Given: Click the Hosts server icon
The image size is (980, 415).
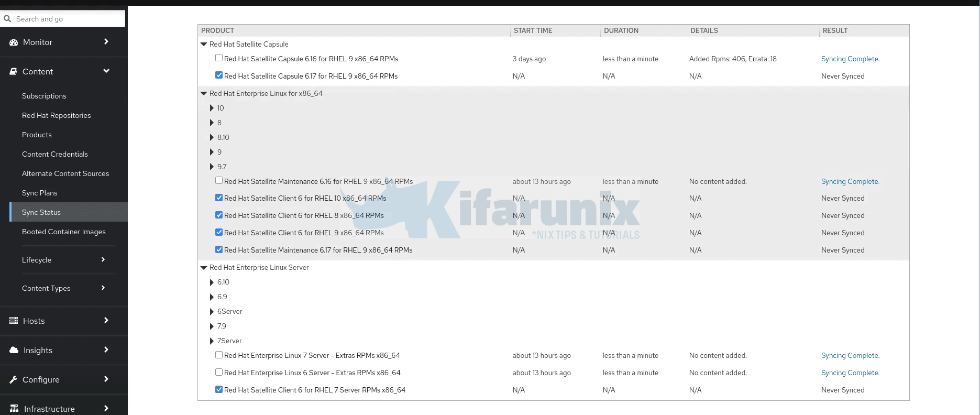Looking at the screenshot, I should pyautogui.click(x=14, y=321).
